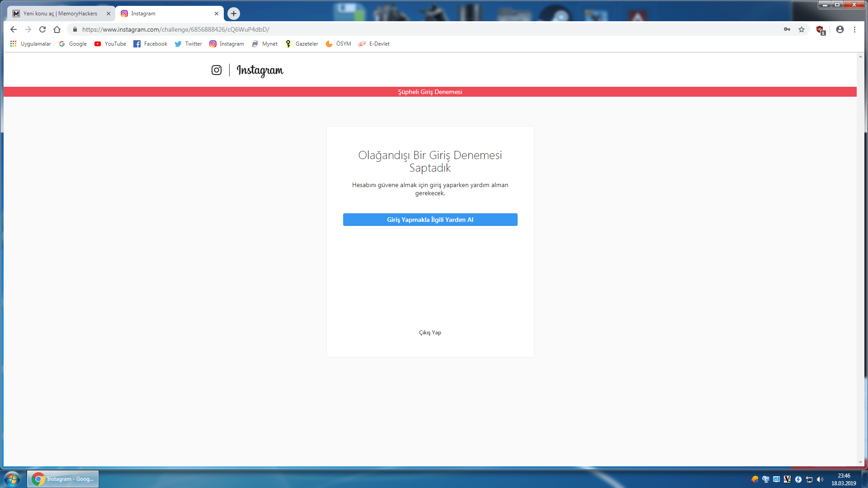Open the ÖSYM bookmark

click(x=338, y=44)
